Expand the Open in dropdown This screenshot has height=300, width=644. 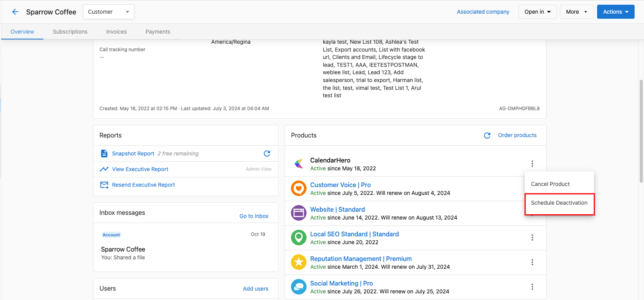(x=538, y=12)
